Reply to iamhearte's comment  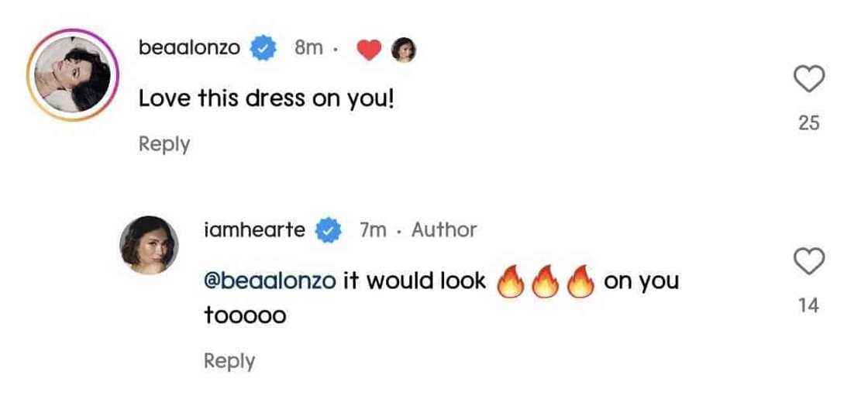[229, 360]
